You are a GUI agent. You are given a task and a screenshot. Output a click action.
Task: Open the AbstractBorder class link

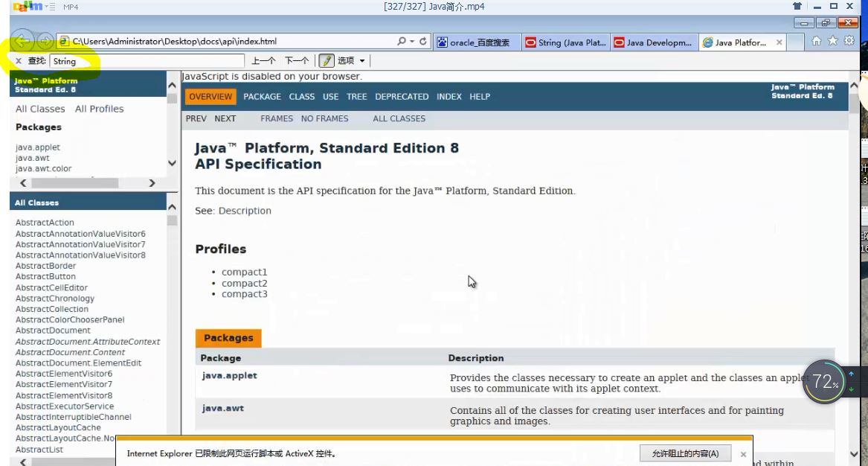pos(45,266)
